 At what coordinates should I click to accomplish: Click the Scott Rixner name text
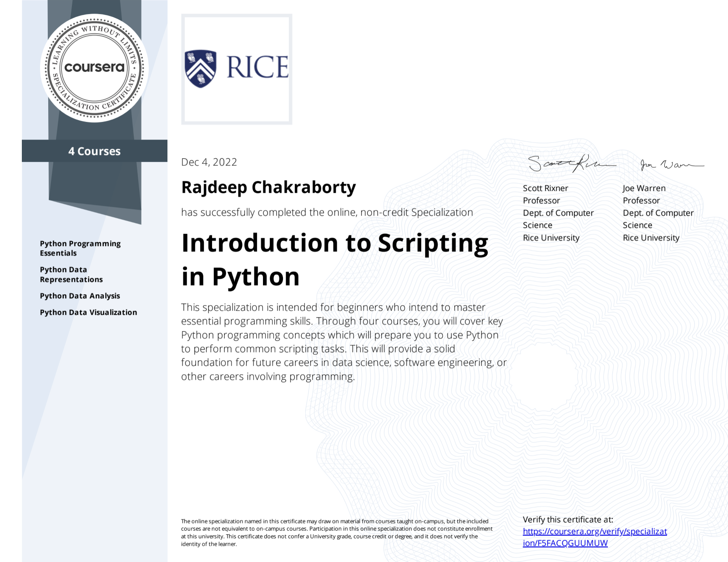[545, 188]
